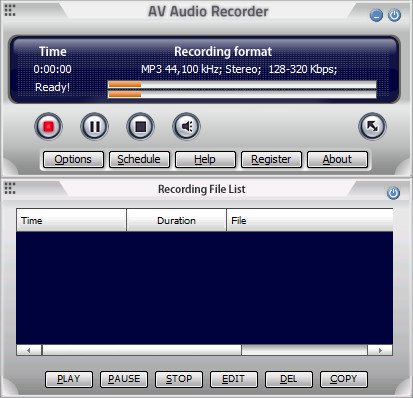
Task: Click the COPY button
Action: [344, 379]
